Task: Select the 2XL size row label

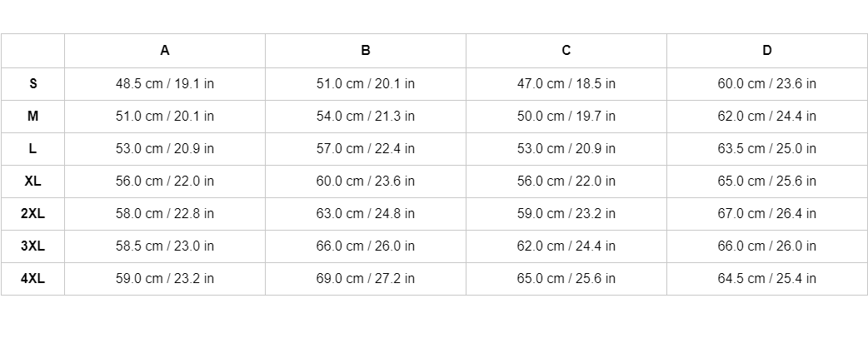Action: tap(33, 213)
